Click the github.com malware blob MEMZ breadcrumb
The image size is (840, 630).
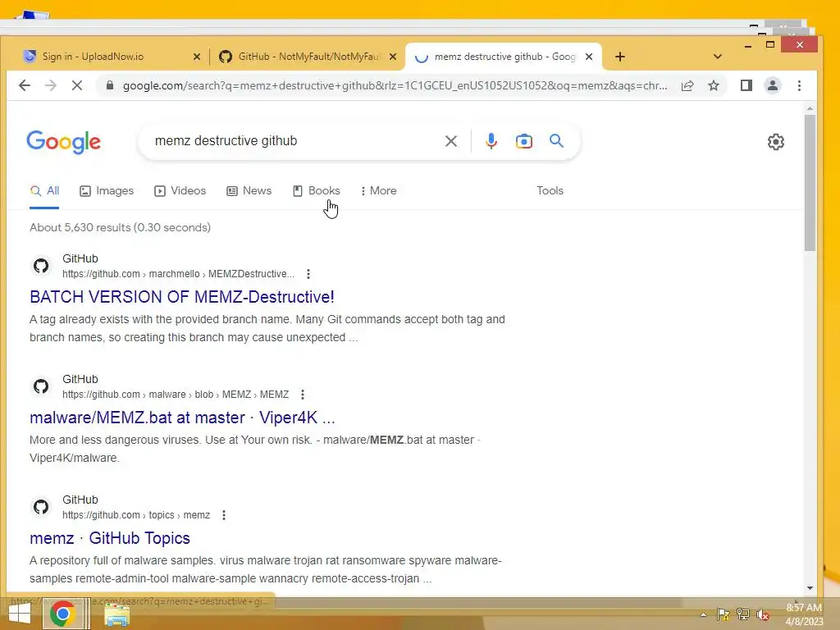(176, 395)
